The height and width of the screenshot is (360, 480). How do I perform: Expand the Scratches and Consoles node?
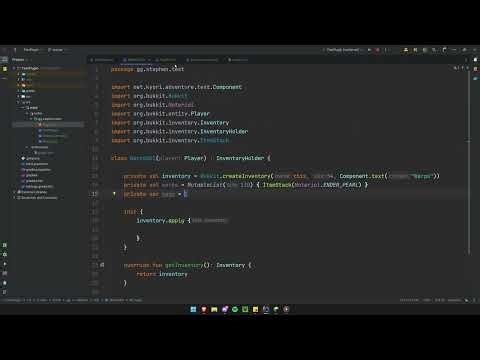point(14,198)
